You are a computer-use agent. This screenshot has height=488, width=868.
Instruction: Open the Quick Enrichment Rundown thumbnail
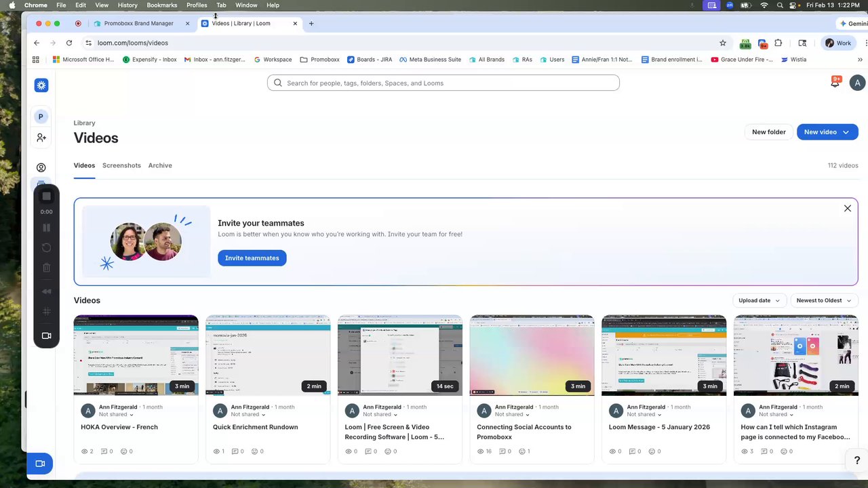268,355
